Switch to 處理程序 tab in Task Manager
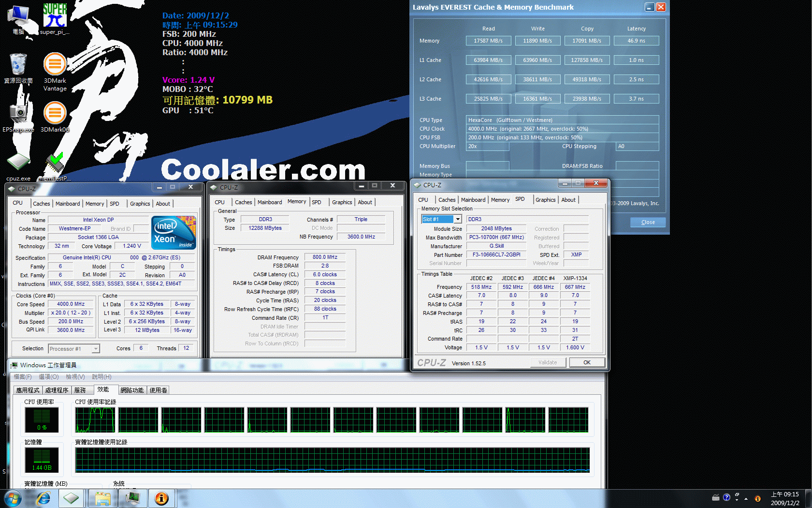Viewport: 812px width, 508px height. pyautogui.click(x=57, y=390)
